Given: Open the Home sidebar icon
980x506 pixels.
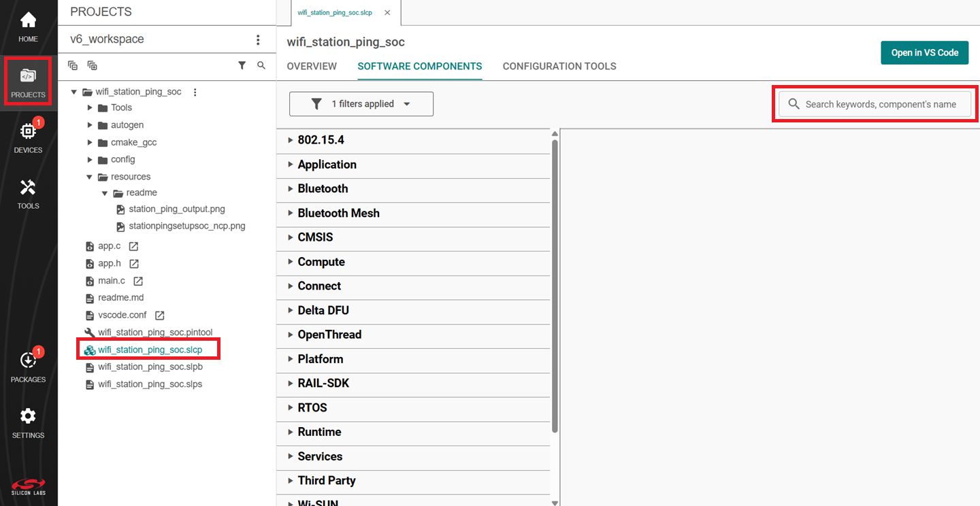Looking at the screenshot, I should [28, 26].
